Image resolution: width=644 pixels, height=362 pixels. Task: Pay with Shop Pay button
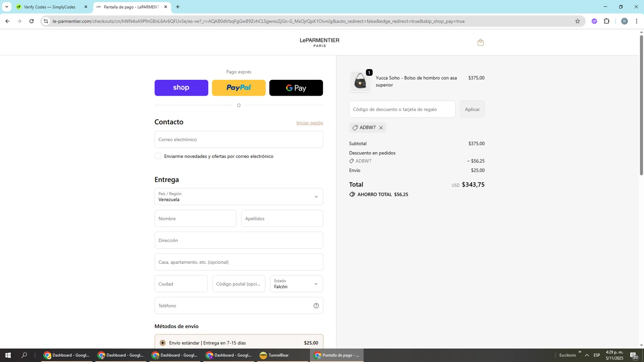tap(181, 88)
